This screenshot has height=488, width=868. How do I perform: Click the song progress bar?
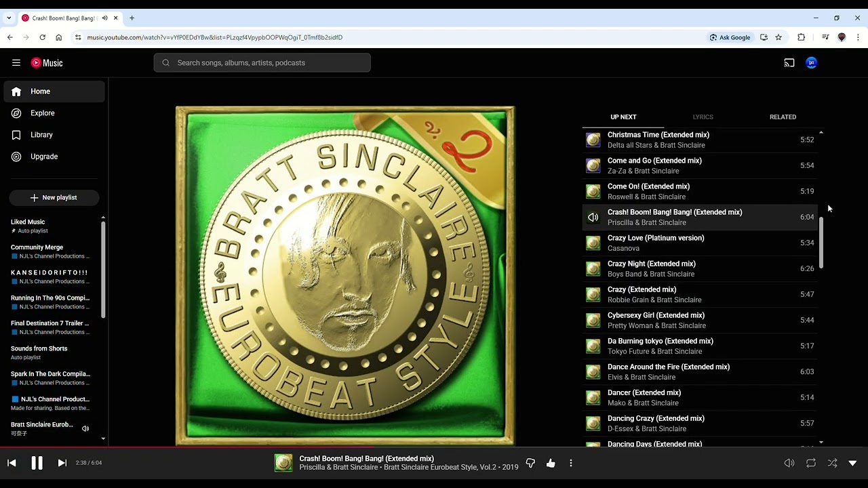coord(434,447)
